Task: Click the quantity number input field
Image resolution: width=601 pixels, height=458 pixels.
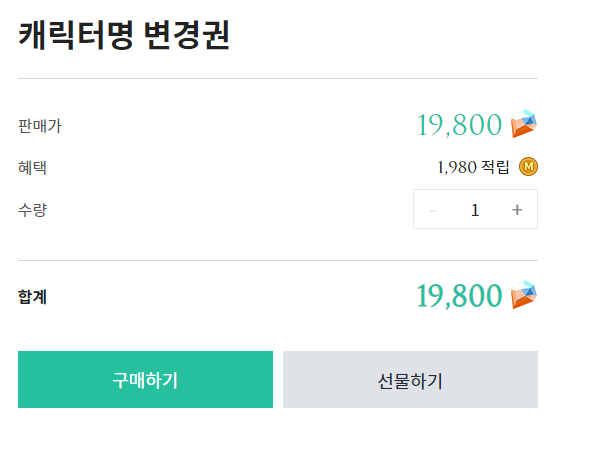Action: (x=475, y=210)
